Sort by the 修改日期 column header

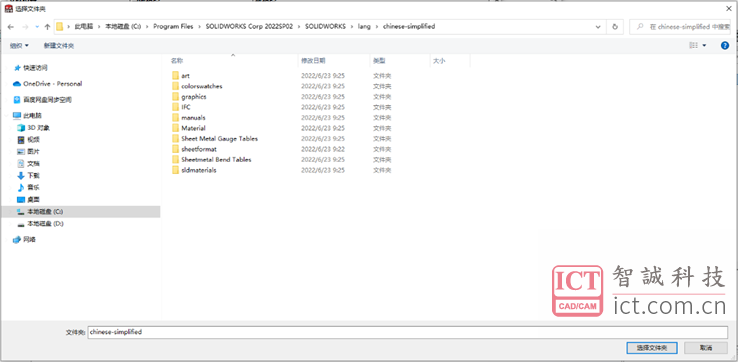click(x=313, y=61)
